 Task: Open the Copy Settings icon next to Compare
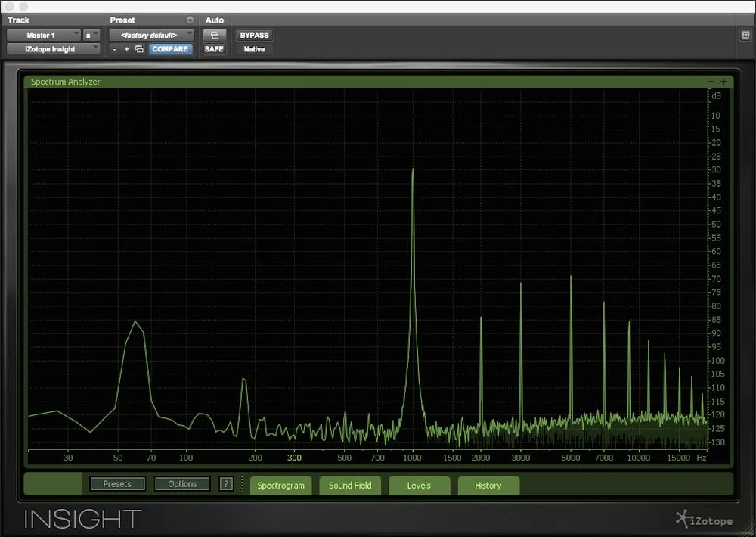coord(139,48)
